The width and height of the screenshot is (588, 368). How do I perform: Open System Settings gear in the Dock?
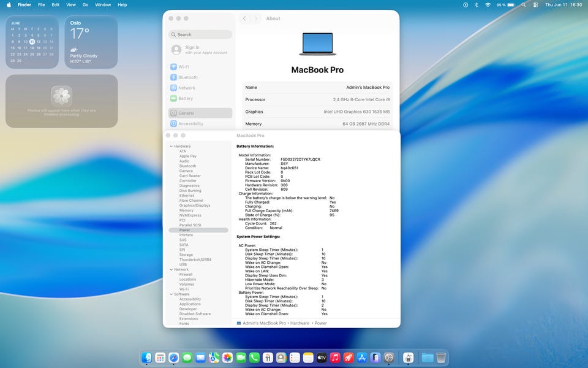(x=389, y=358)
